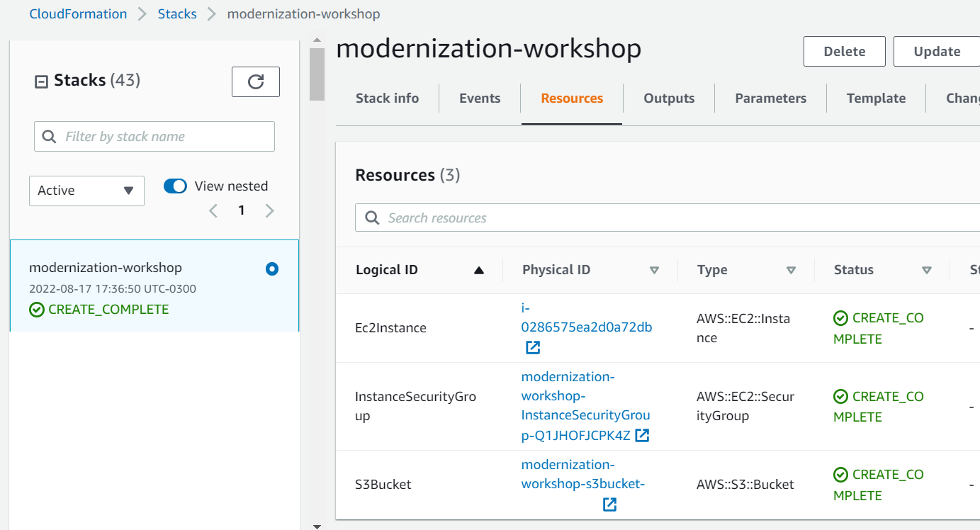
Task: Click the Delete stack button
Action: [844, 52]
